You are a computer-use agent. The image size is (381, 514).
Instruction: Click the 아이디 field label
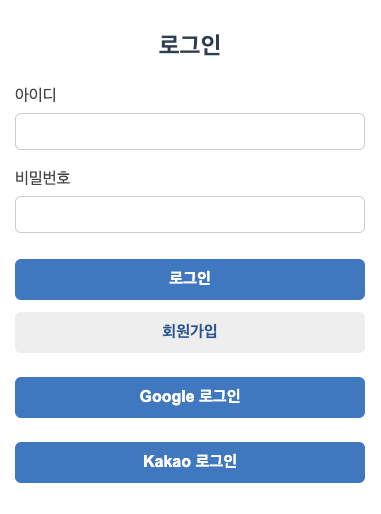pos(36,95)
